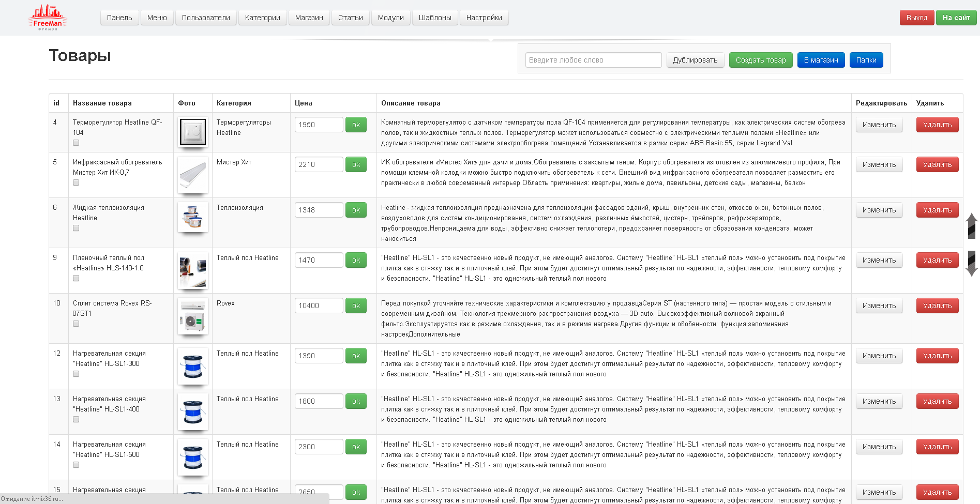Focus price field showing 1950
Screen dimensions: 980x504
click(319, 125)
